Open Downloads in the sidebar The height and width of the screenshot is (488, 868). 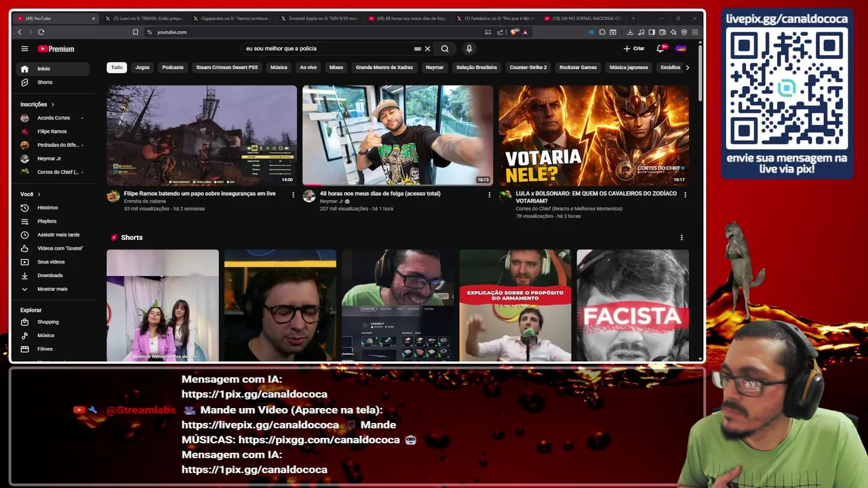coord(53,275)
